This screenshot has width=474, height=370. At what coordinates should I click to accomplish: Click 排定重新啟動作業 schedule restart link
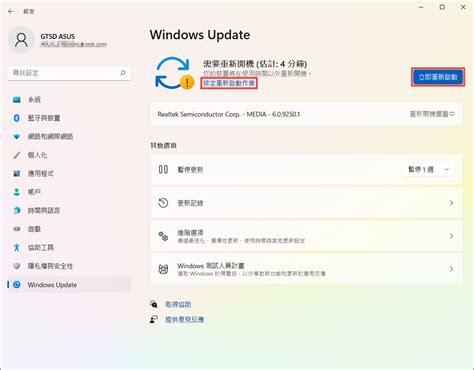tap(229, 83)
